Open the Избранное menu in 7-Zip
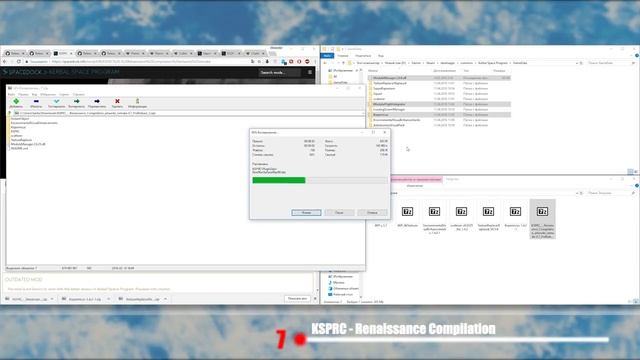 [48, 94]
